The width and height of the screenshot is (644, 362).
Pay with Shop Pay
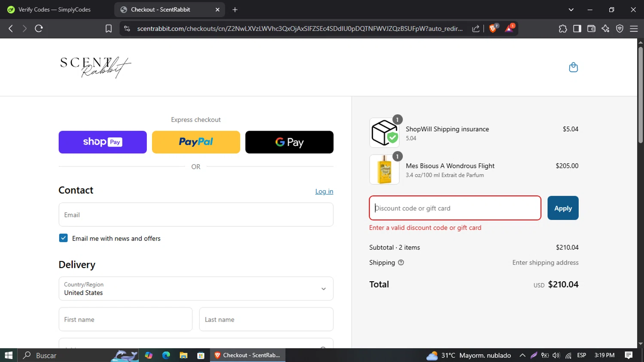[x=103, y=142]
